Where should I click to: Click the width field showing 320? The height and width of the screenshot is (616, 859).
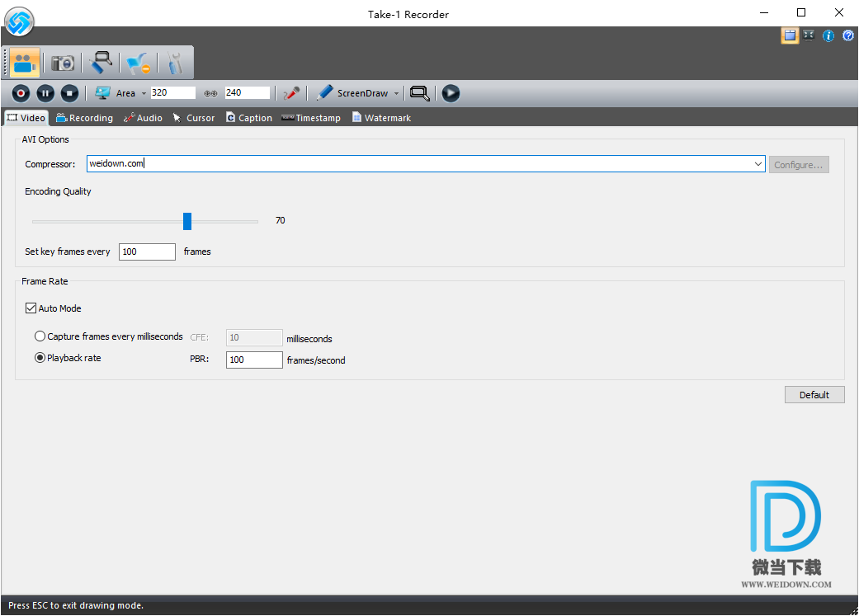tap(173, 92)
